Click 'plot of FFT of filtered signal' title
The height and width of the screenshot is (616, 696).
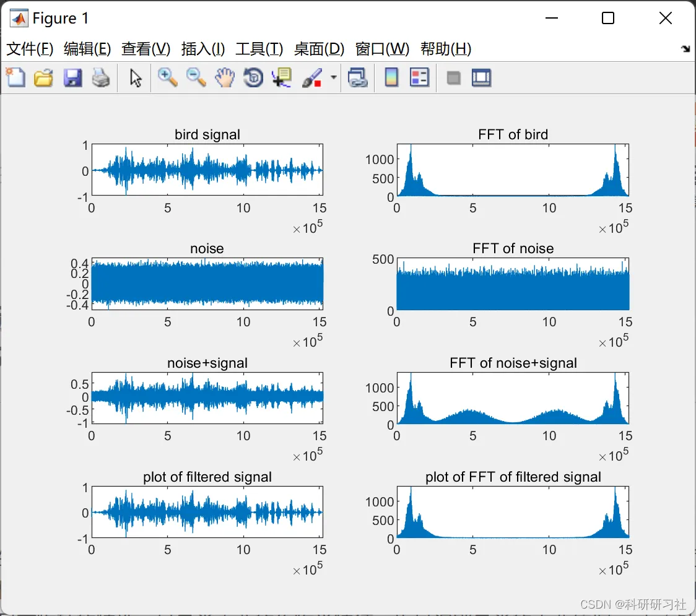(x=513, y=477)
